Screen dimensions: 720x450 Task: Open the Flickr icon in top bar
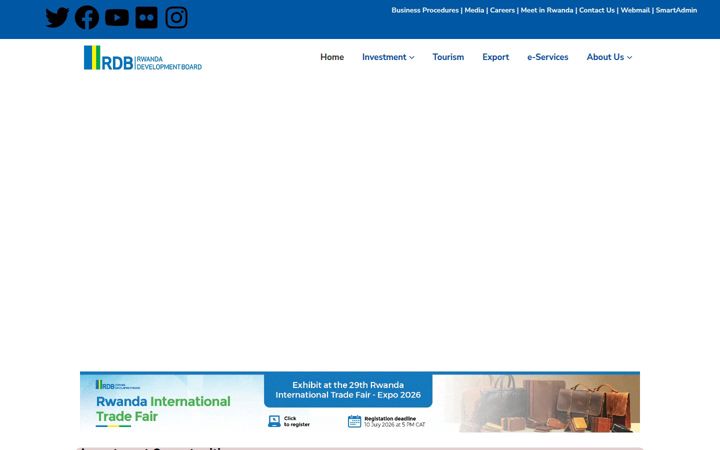click(146, 18)
